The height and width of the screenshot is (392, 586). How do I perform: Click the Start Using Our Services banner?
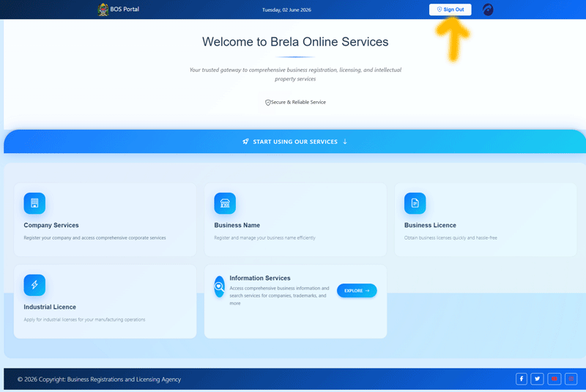295,141
